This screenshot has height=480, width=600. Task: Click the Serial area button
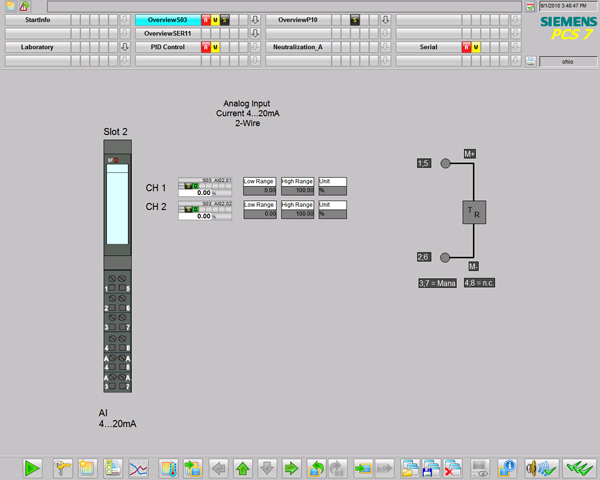(428, 47)
